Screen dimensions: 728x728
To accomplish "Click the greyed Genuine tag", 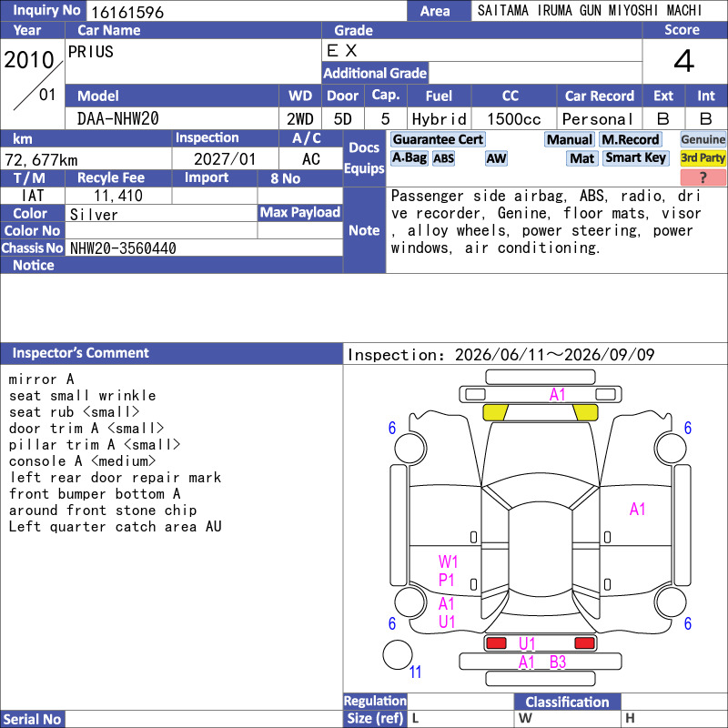I will point(703,139).
